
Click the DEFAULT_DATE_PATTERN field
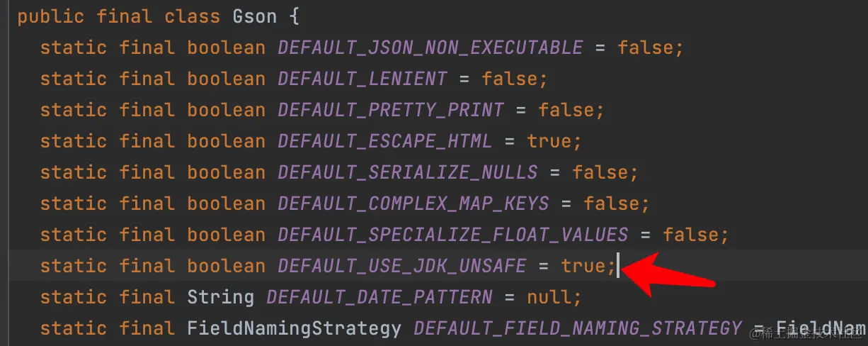(379, 297)
